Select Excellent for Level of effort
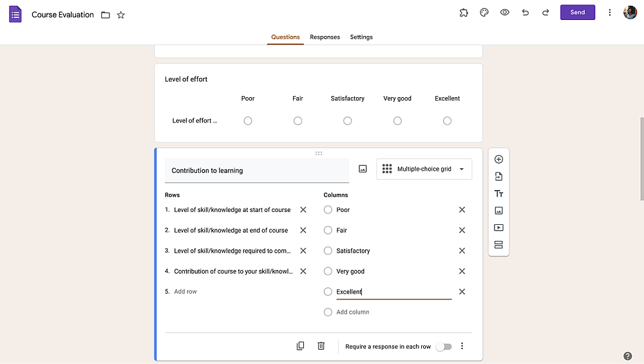644x364 pixels. [x=448, y=120]
